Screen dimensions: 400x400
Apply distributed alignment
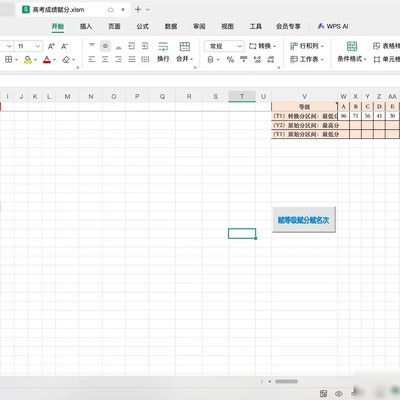coord(145,59)
